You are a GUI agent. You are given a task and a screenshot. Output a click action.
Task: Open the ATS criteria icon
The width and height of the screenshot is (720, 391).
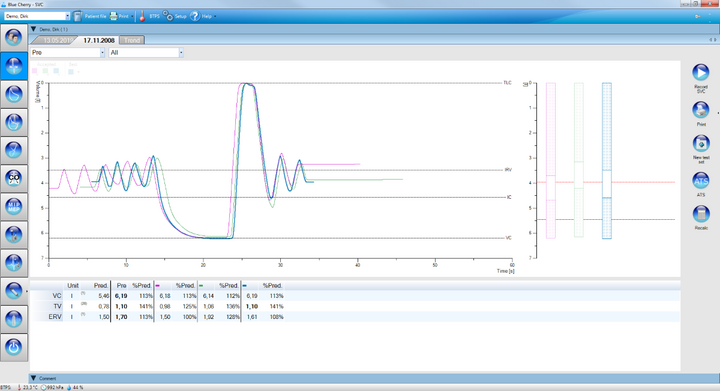pyautogui.click(x=701, y=180)
